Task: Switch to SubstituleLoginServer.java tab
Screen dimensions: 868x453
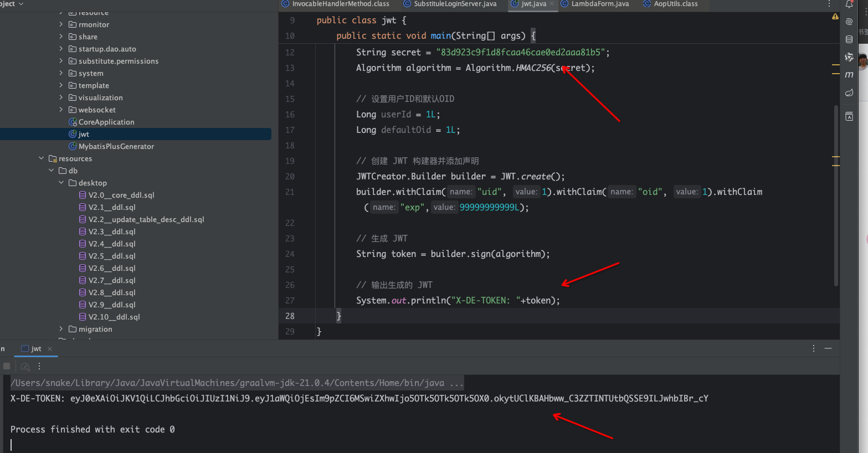Action: [x=454, y=4]
